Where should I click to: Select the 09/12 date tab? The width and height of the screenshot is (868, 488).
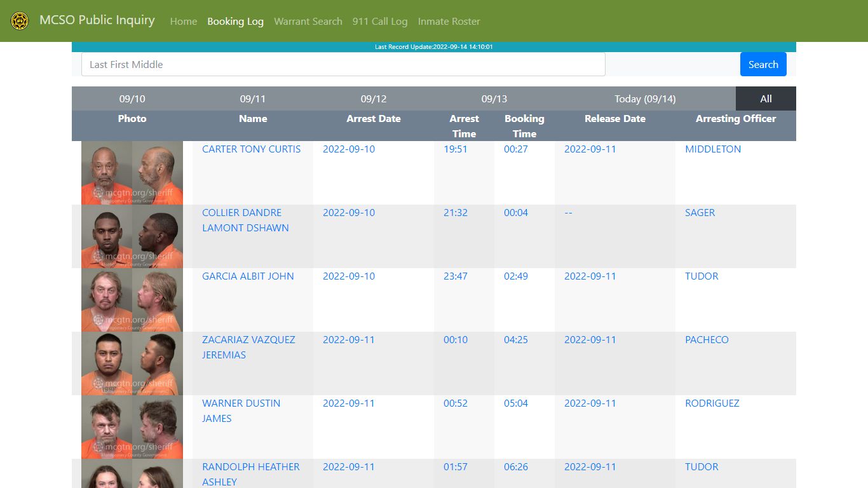(374, 98)
